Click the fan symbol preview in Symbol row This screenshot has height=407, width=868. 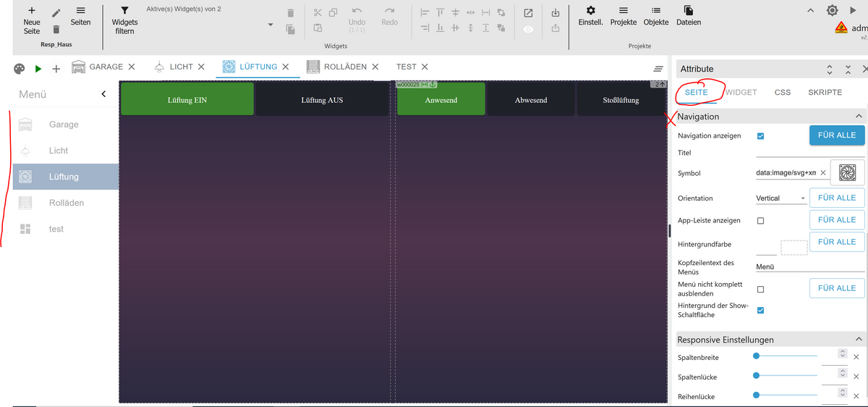pyautogui.click(x=847, y=172)
